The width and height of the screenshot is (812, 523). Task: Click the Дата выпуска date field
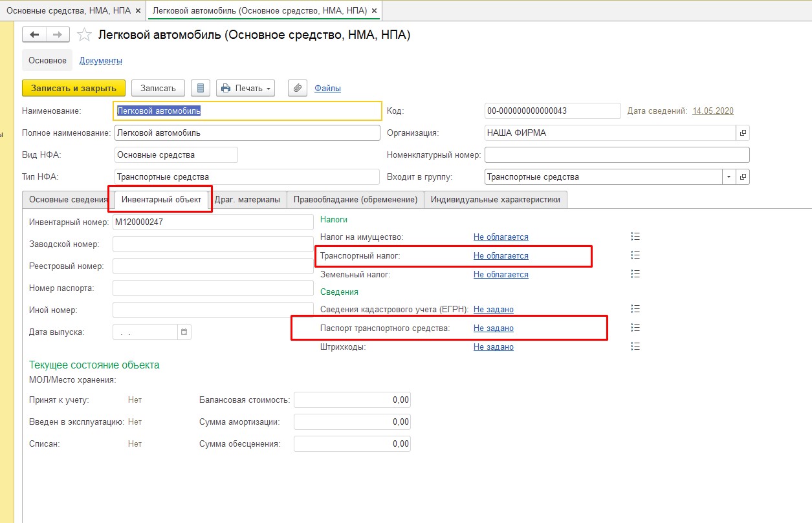[x=146, y=332]
